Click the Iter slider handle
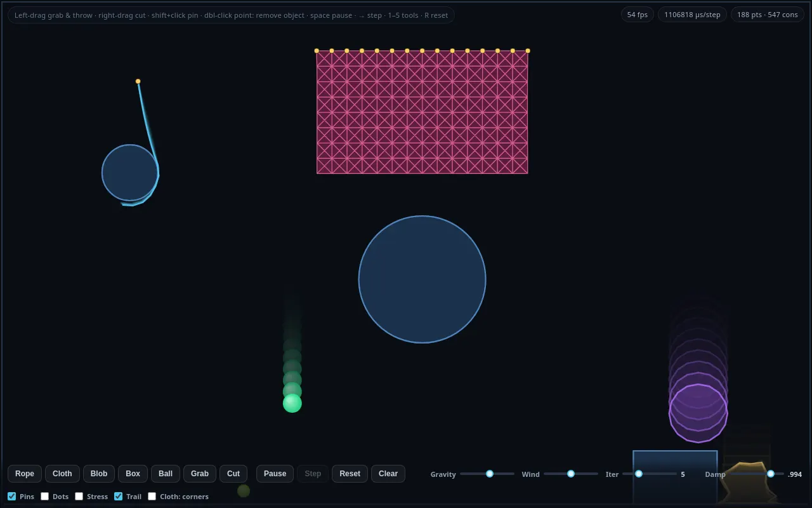The height and width of the screenshot is (508, 812). click(639, 474)
